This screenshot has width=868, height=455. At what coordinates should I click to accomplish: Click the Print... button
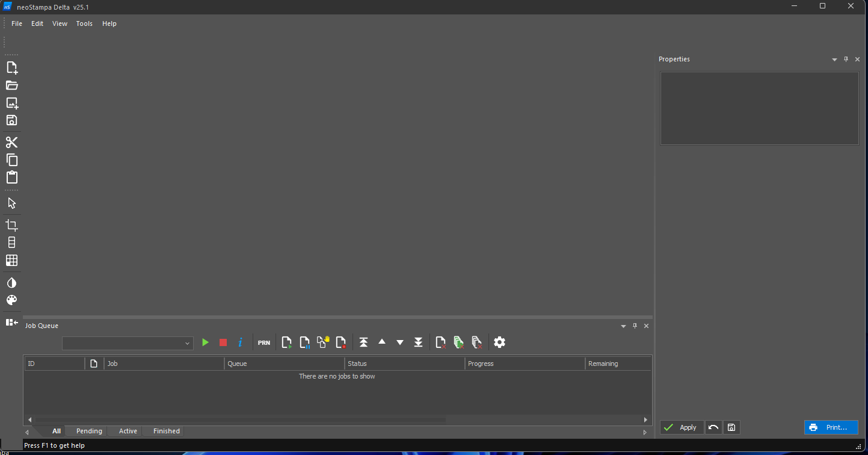pos(831,427)
